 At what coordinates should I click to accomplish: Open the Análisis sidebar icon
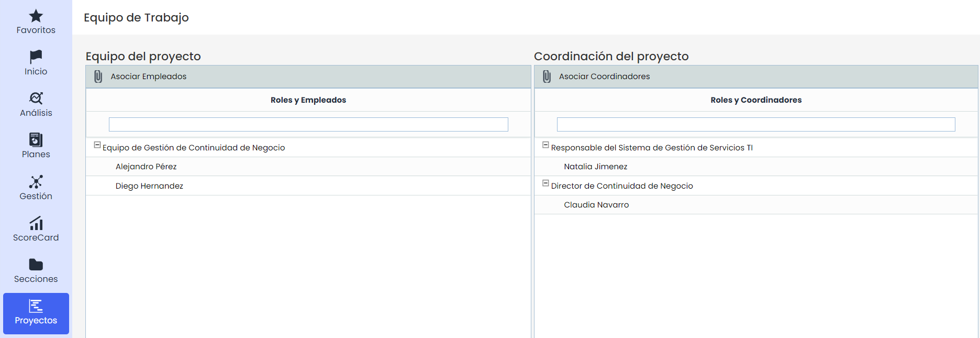36,98
